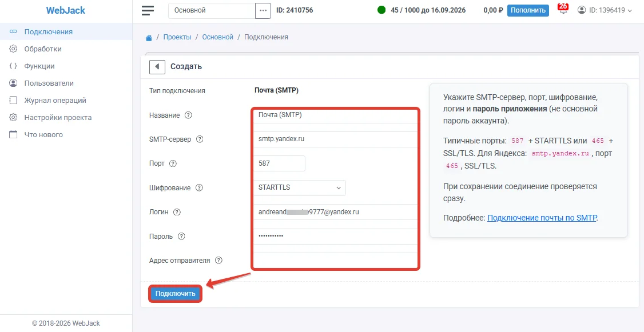The image size is (644, 332).
Task: Focus the Порт input with 587
Action: click(280, 163)
